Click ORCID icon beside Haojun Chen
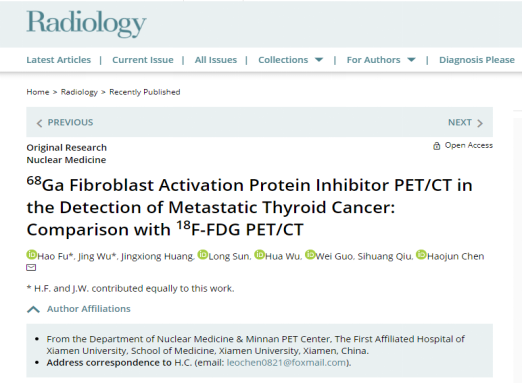 [x=421, y=255]
